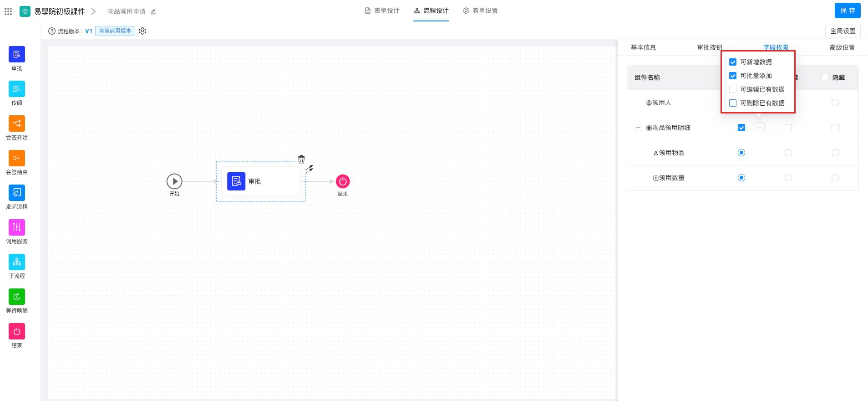The image size is (868, 401).
Task: Click the 发起流程 initiate process icon
Action: (17, 193)
